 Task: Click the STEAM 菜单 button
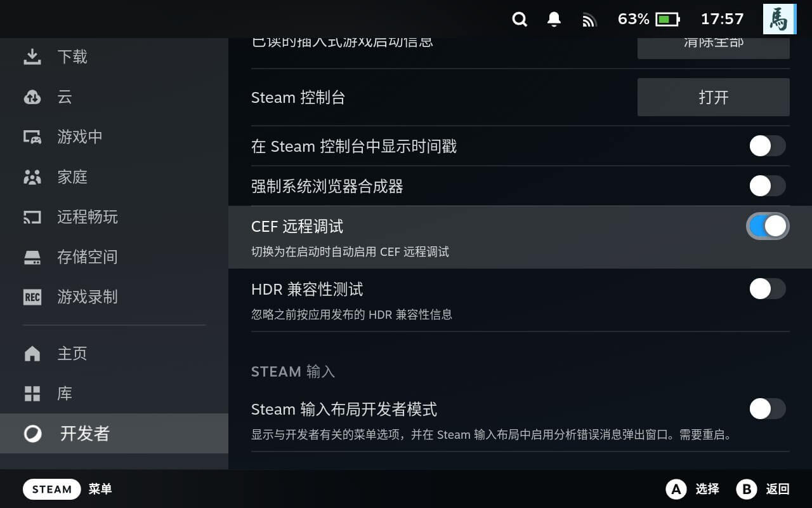coord(52,489)
